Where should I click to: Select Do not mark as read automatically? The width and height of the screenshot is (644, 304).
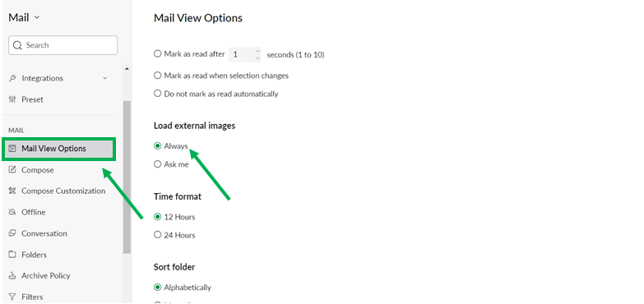(x=157, y=94)
